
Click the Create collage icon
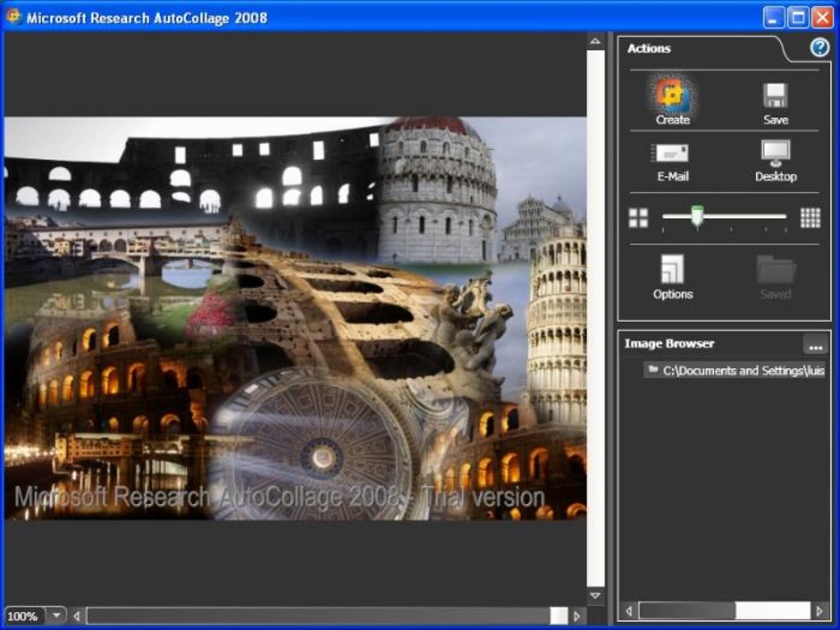672,96
